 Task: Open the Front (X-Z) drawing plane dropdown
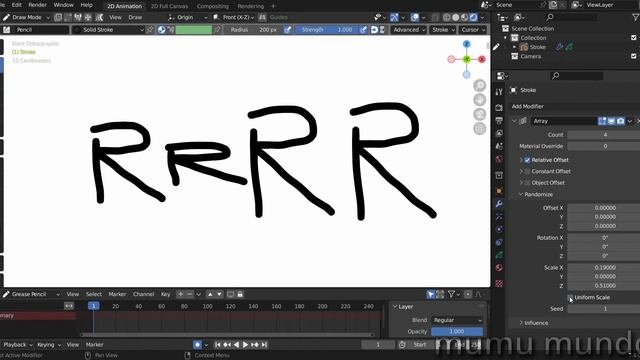coord(234,18)
